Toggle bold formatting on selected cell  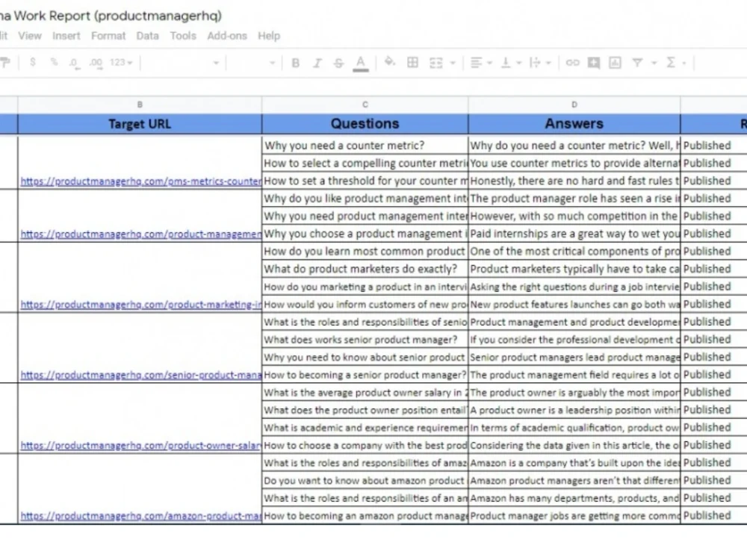(x=295, y=62)
